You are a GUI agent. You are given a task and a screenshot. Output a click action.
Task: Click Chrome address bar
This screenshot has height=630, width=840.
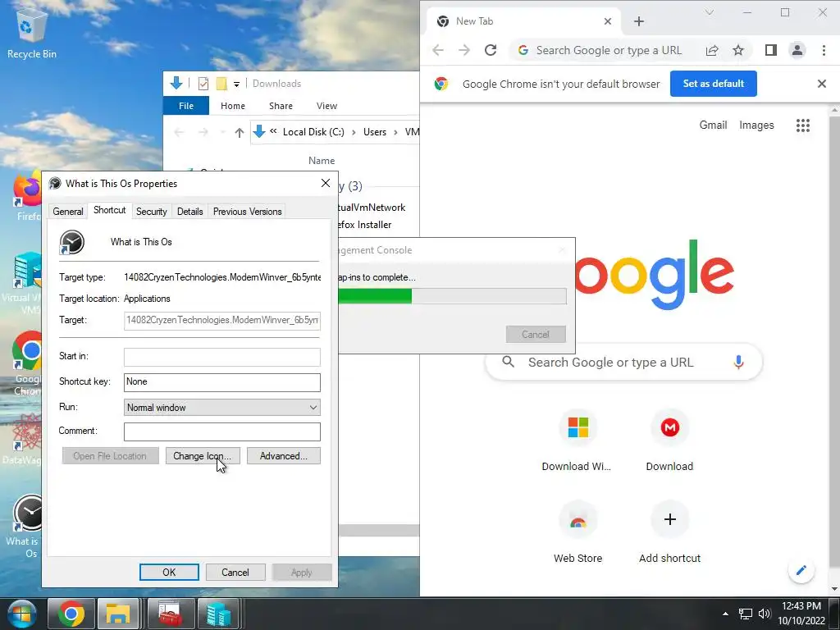tap(608, 50)
